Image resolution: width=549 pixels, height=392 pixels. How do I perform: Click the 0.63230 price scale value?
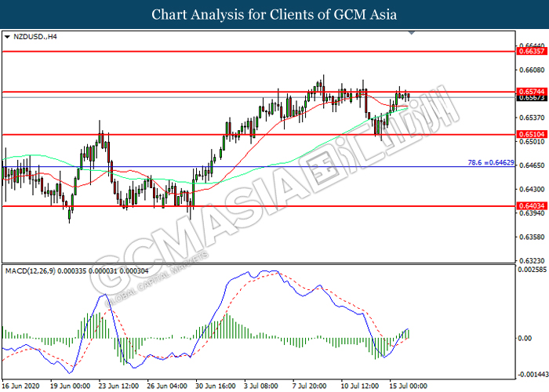[x=532, y=261]
